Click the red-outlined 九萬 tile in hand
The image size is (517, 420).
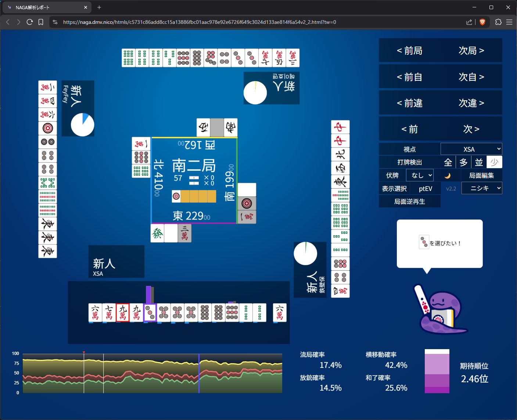(123, 313)
